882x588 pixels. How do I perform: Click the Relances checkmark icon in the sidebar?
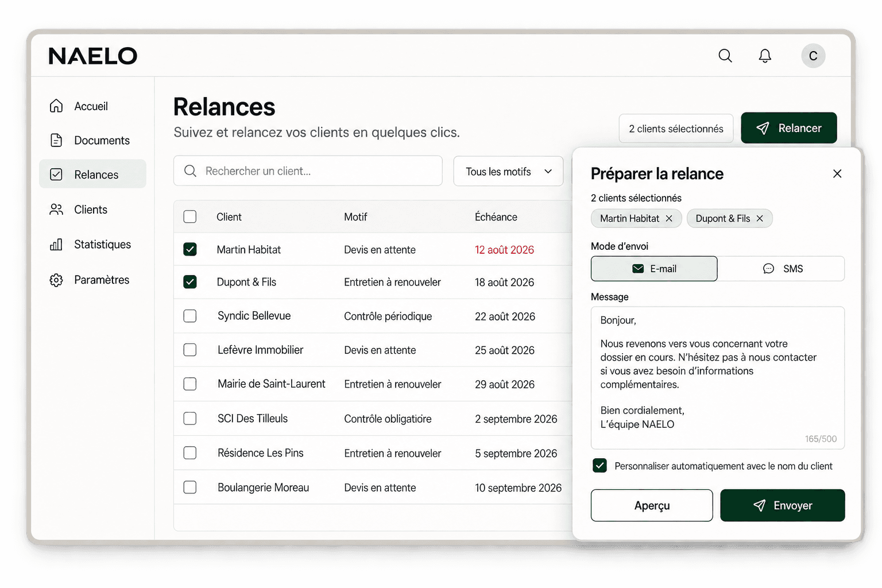(x=56, y=175)
